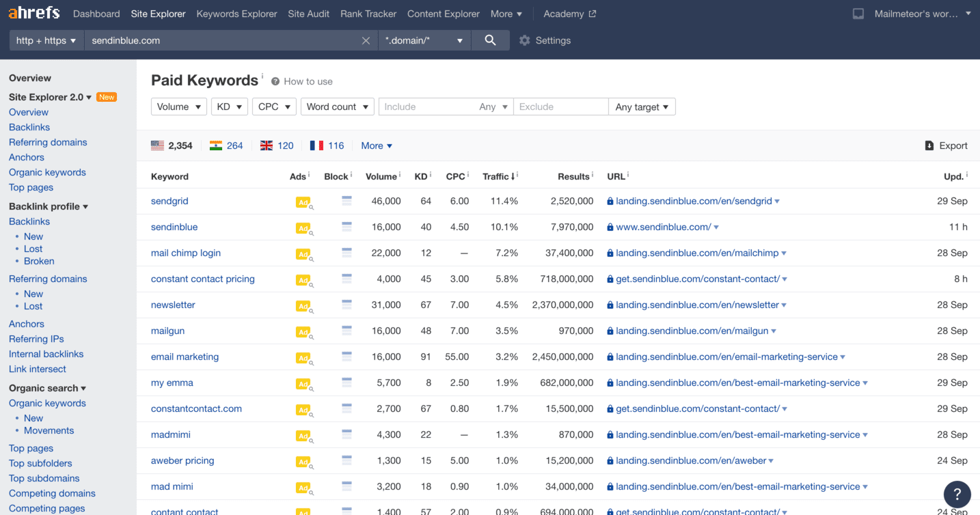Open Broken backlinks in sidebar

(x=39, y=261)
